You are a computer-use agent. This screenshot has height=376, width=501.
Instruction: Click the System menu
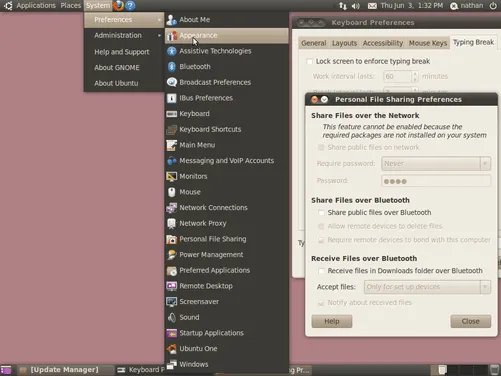pyautogui.click(x=98, y=6)
